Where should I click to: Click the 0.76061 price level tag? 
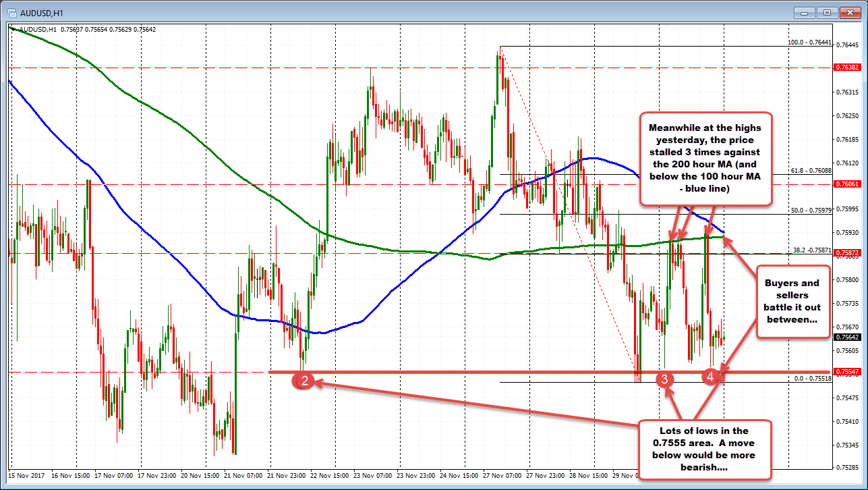pos(847,184)
